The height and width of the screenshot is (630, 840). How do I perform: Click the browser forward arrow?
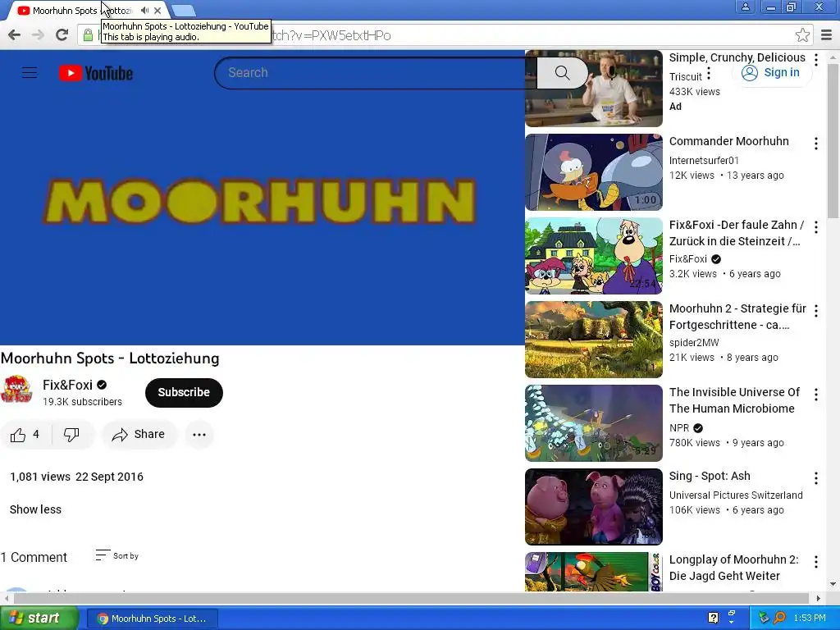click(38, 35)
